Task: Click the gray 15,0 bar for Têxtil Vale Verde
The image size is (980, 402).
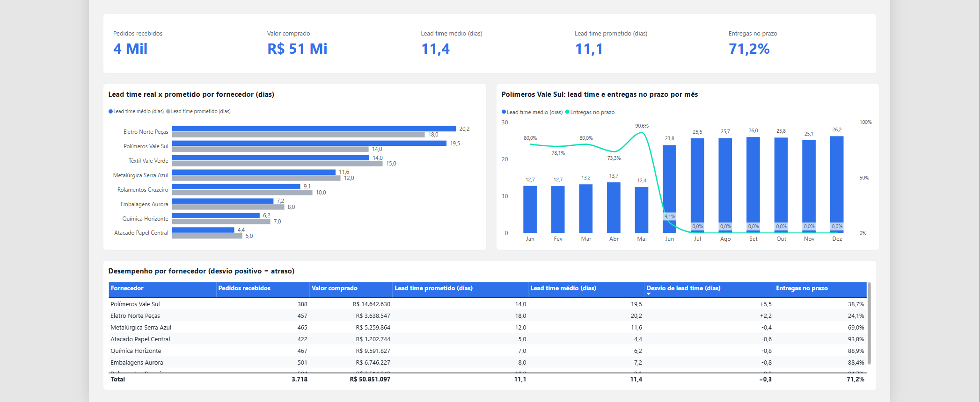Action: point(278,164)
